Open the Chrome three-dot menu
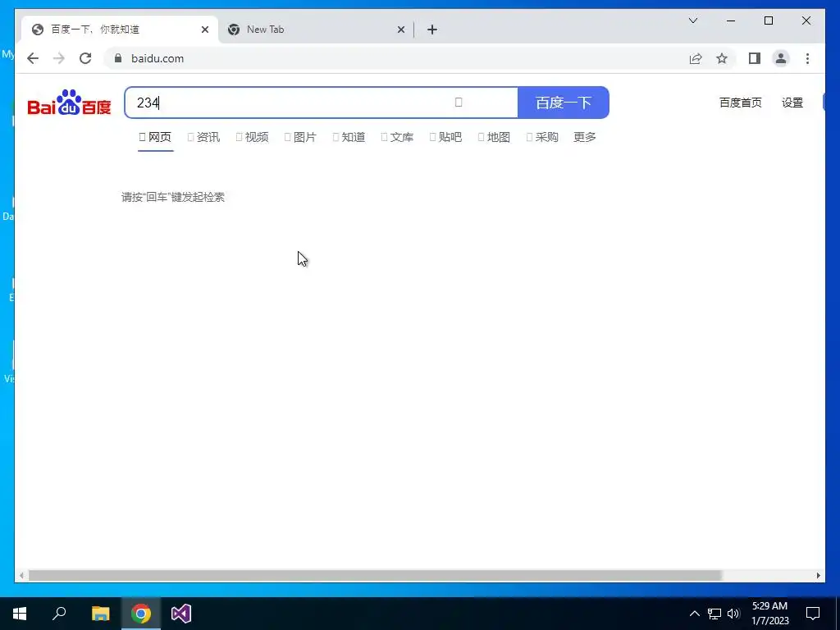Viewport: 840px width, 630px height. click(x=807, y=58)
